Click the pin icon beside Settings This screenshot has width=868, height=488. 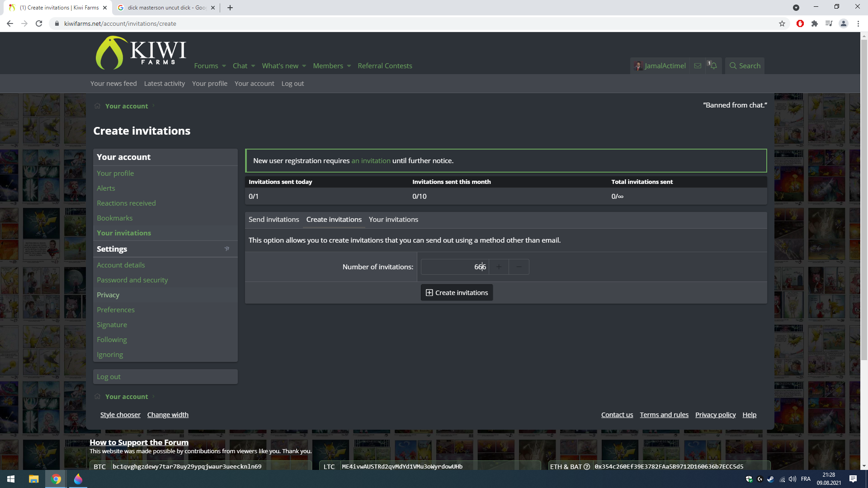coord(227,249)
